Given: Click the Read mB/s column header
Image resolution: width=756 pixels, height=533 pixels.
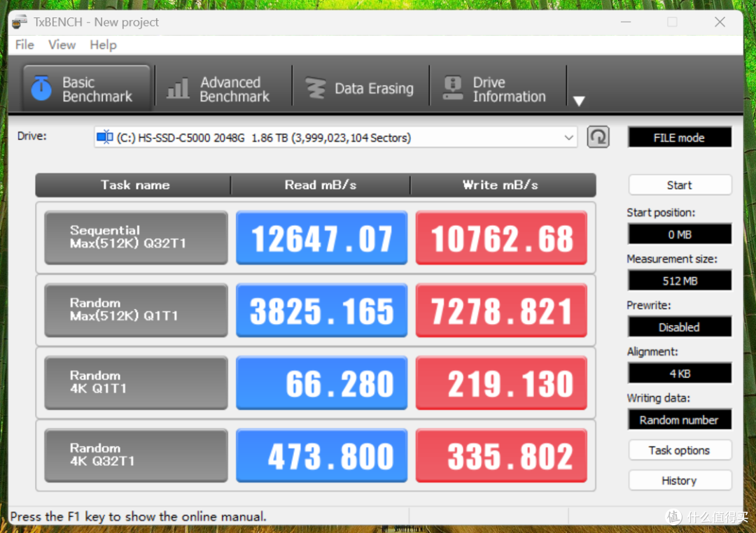Looking at the screenshot, I should [x=321, y=185].
